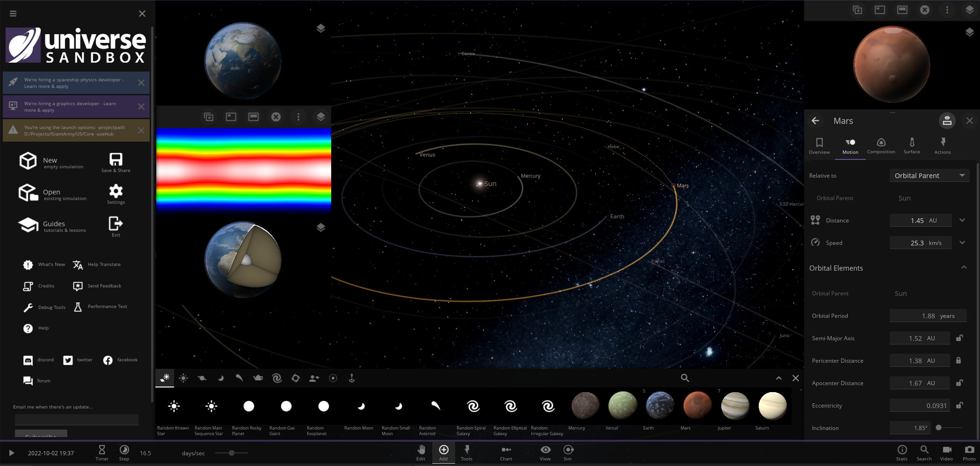980x466 pixels.
Task: Switch to the Surface tab
Action: pos(912,146)
